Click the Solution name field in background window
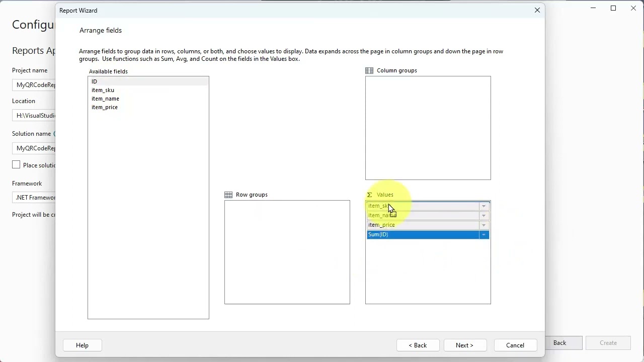644x362 pixels. [34, 148]
